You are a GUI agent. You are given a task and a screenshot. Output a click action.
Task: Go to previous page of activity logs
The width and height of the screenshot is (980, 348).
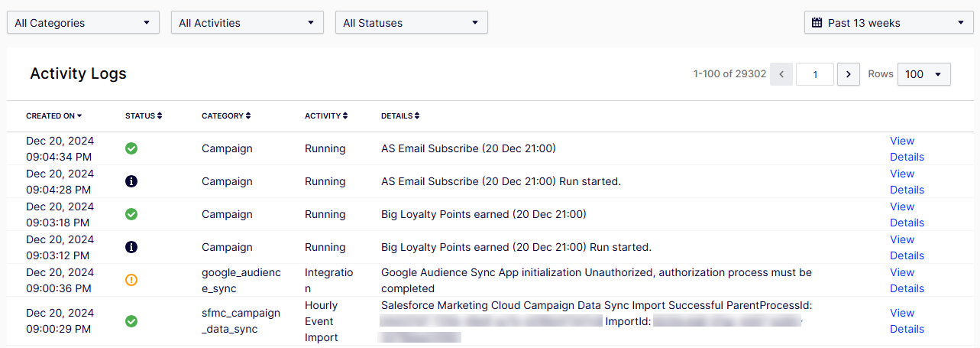(781, 74)
